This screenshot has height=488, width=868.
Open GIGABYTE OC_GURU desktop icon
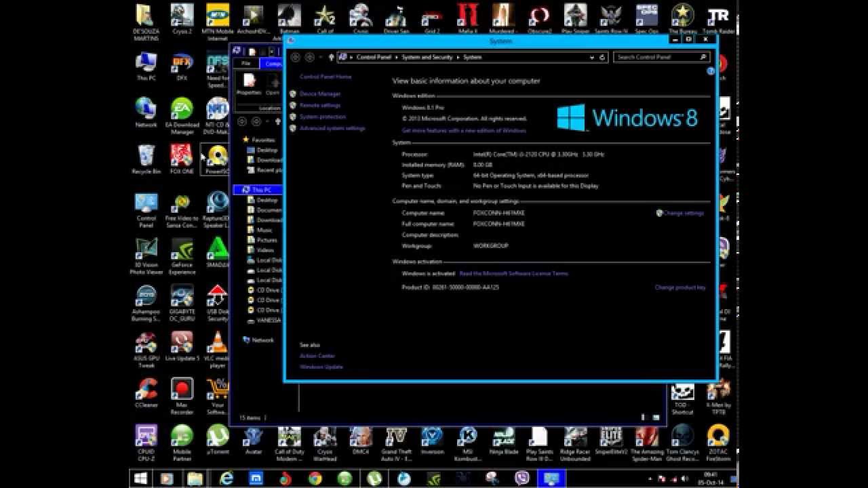tap(182, 302)
